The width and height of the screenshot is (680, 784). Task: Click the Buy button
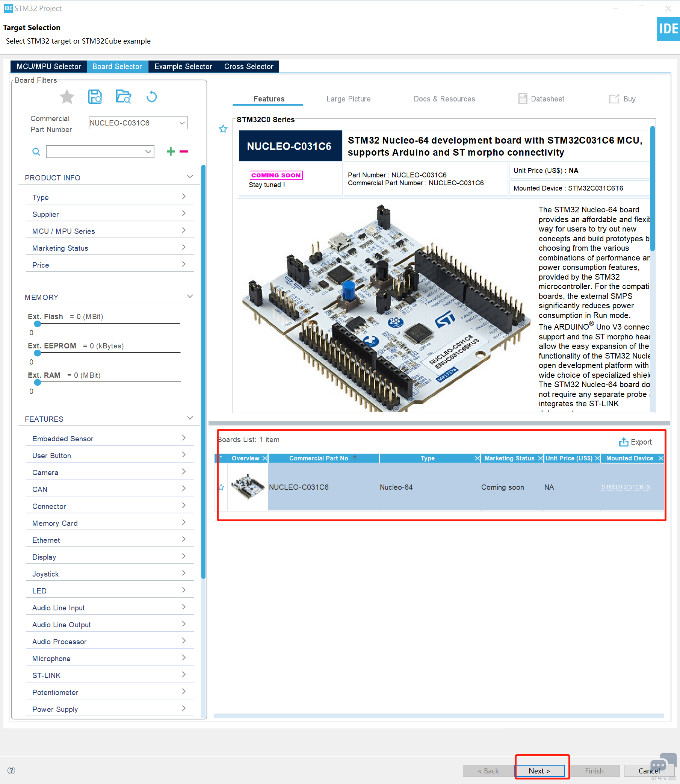coord(622,99)
